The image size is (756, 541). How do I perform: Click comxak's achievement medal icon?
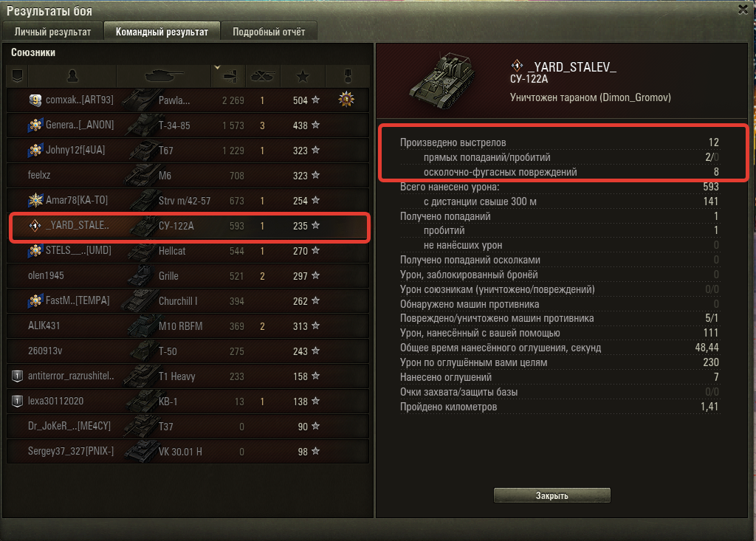click(346, 100)
